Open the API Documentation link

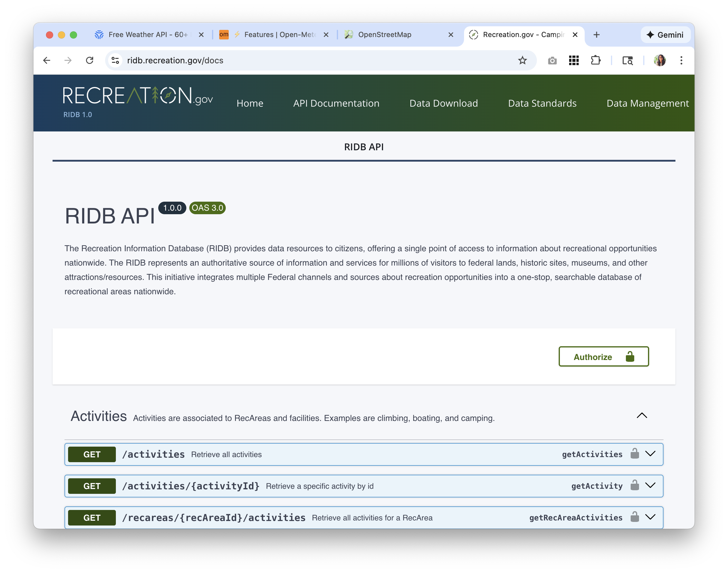336,103
